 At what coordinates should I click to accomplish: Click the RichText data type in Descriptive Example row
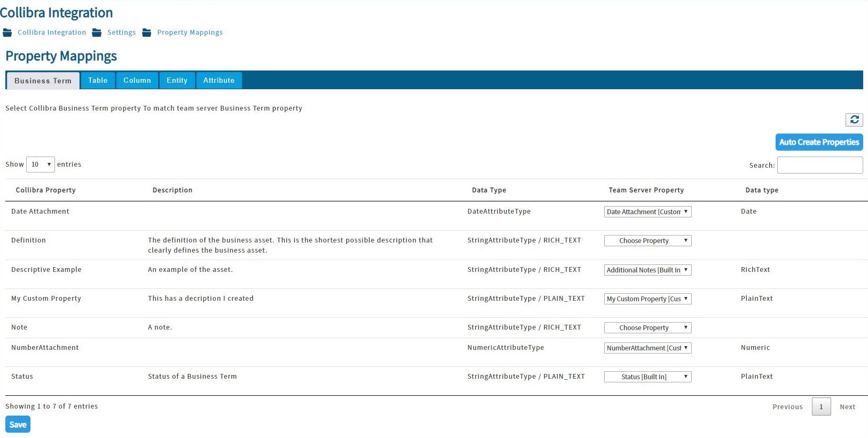click(x=756, y=270)
